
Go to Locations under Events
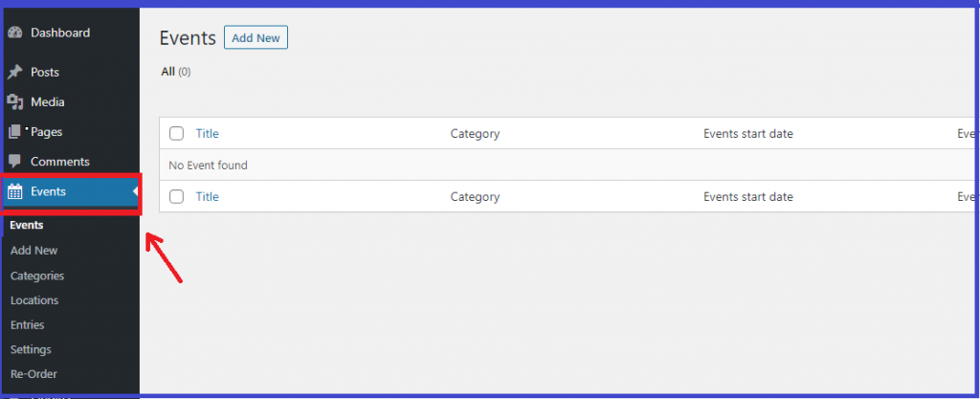coord(34,300)
